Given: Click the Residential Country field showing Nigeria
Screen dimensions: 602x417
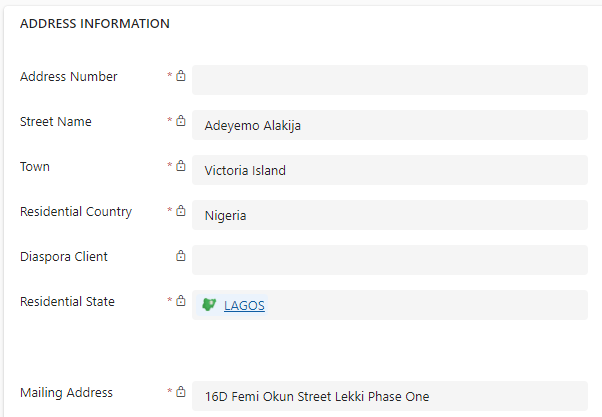Looking at the screenshot, I should point(390,215).
